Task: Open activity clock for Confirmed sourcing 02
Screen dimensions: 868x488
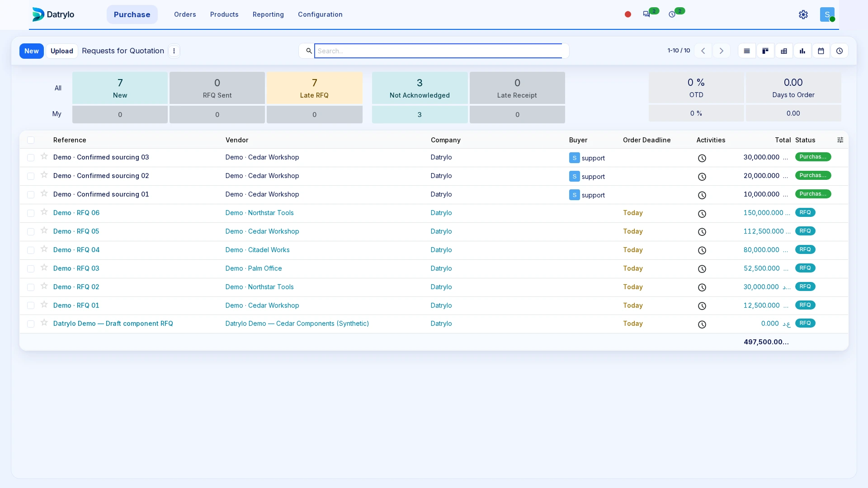Action: click(x=702, y=177)
